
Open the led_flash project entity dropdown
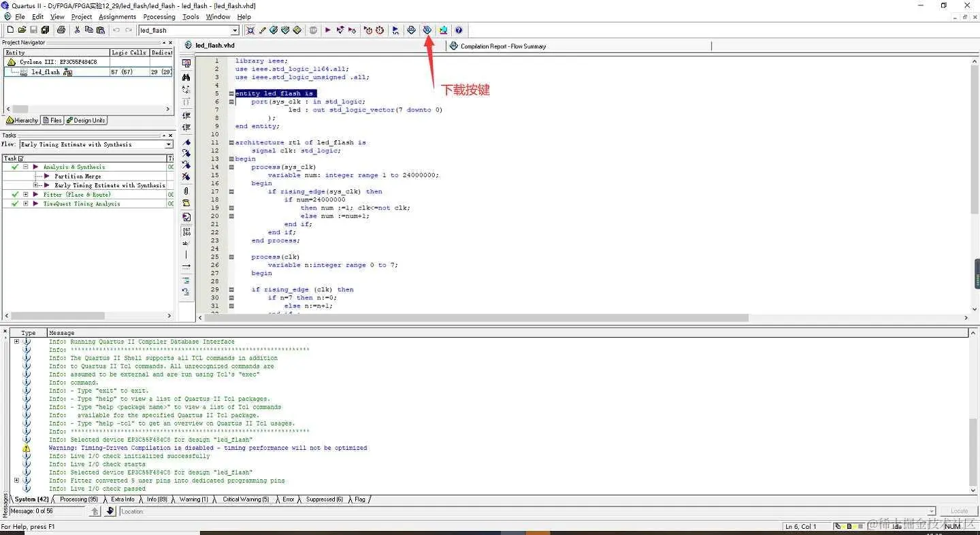[x=235, y=30]
